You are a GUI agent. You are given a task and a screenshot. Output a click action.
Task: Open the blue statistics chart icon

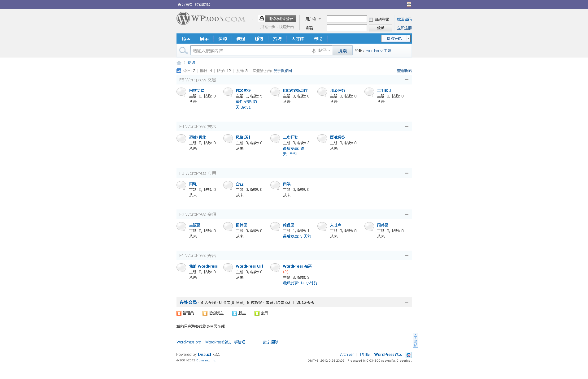(x=179, y=71)
